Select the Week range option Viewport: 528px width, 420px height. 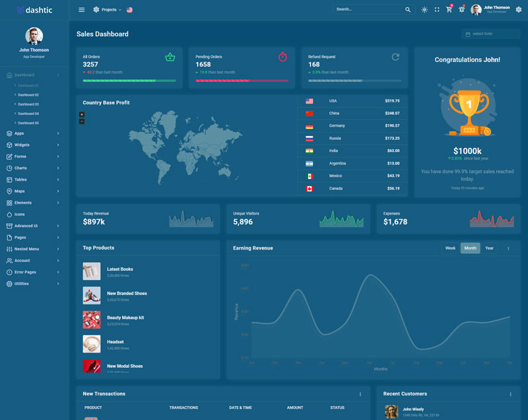click(450, 248)
